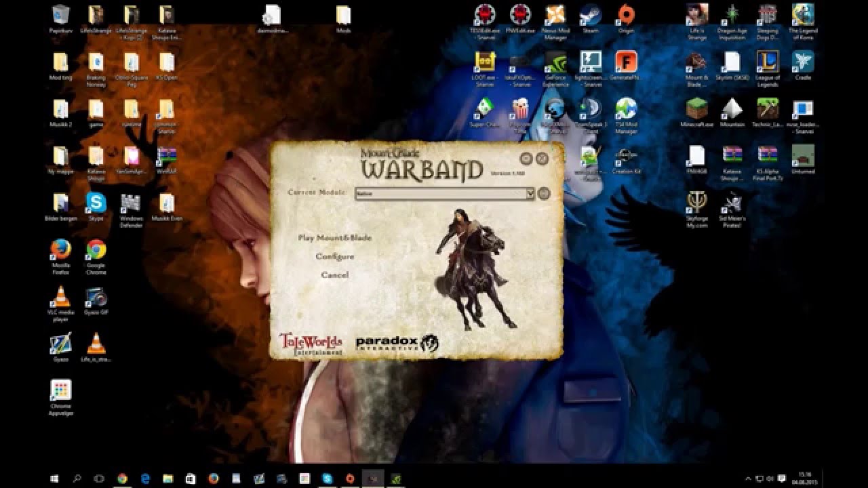Select the Technic Launcher desktop icon
Screen dimensions: 868x488
(768, 113)
